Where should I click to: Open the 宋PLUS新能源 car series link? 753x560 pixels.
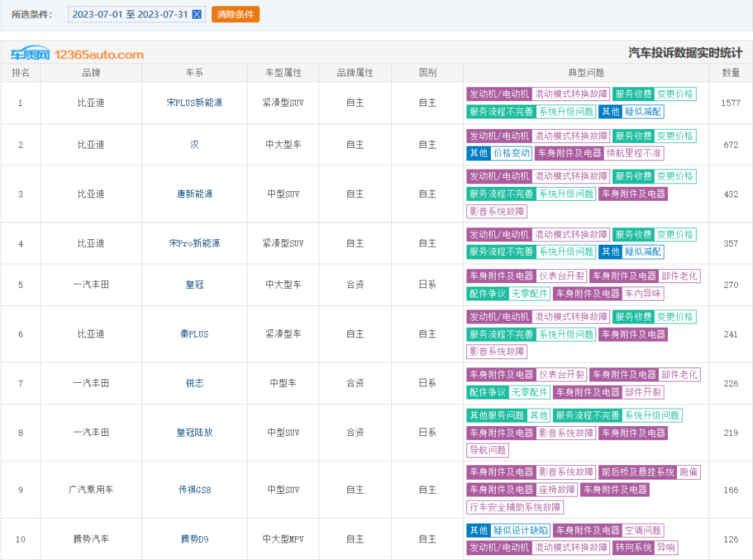click(x=195, y=103)
